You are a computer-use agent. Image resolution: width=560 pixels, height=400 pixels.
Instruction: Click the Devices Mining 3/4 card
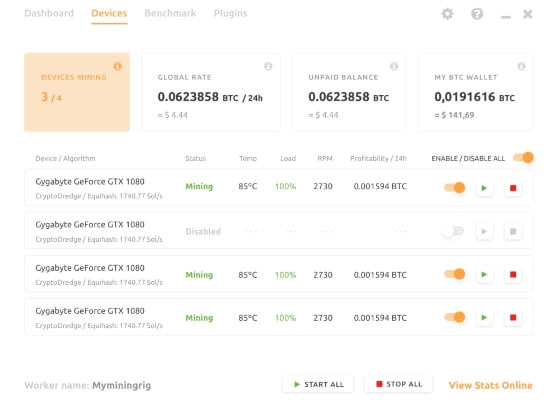point(77,92)
